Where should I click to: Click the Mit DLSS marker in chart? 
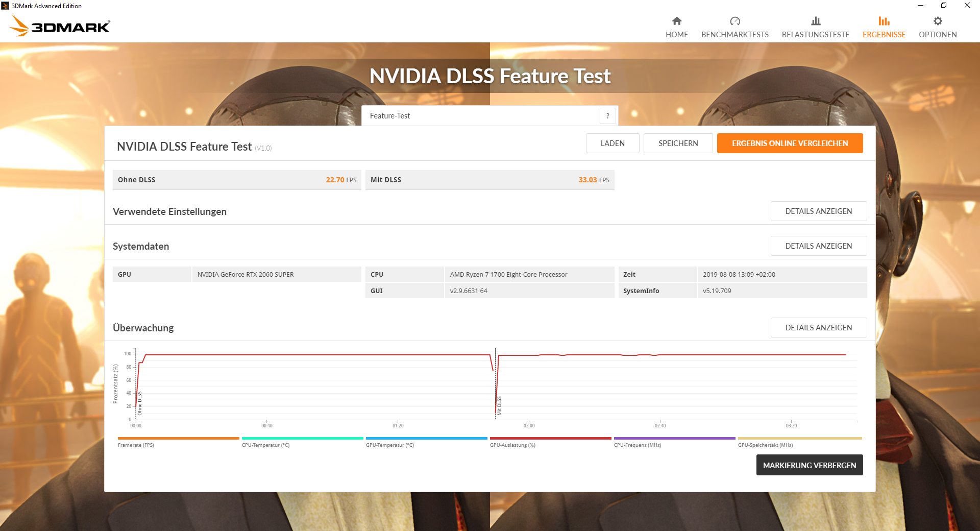tap(499, 405)
